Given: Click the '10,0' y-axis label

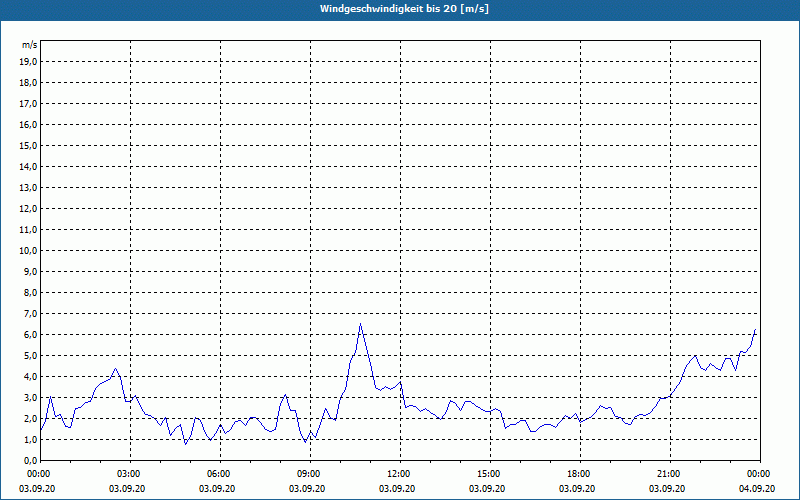Looking at the screenshot, I should tap(28, 251).
